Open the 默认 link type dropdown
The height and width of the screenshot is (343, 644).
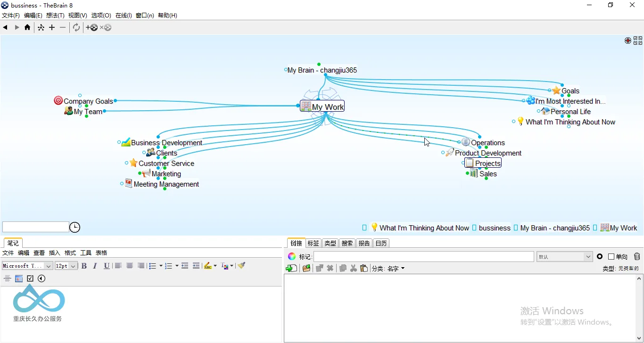[564, 257]
